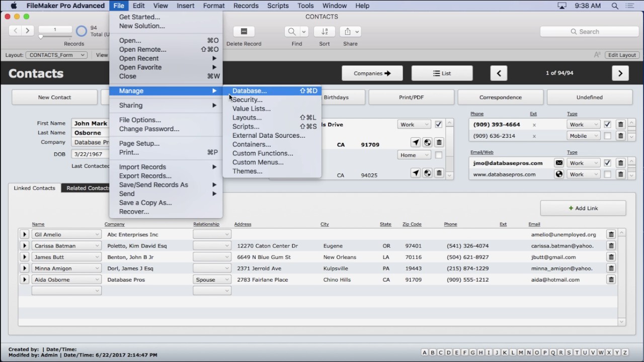
Task: Click map location arrow for 91709 address
Action: click(416, 143)
